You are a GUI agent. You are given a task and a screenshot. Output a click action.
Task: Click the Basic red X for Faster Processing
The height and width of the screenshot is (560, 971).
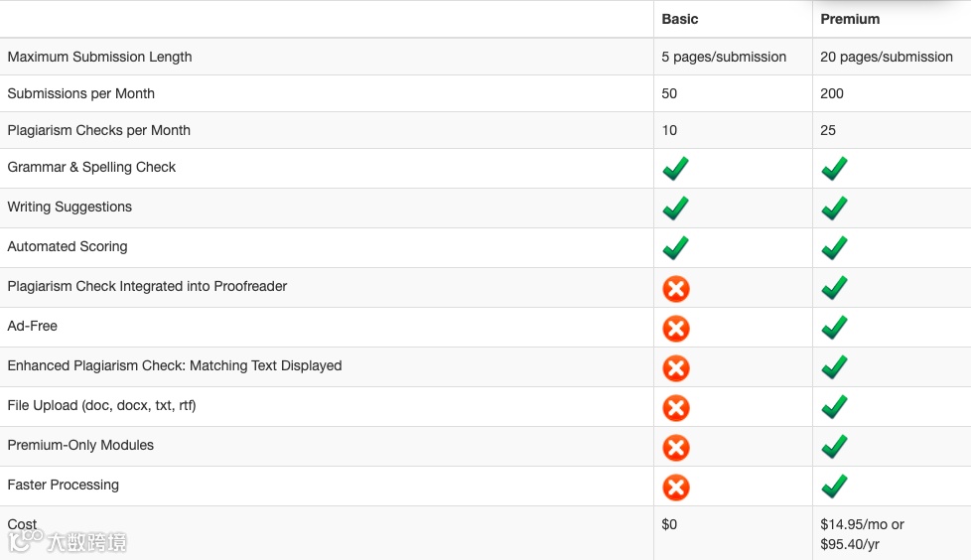pyautogui.click(x=676, y=488)
